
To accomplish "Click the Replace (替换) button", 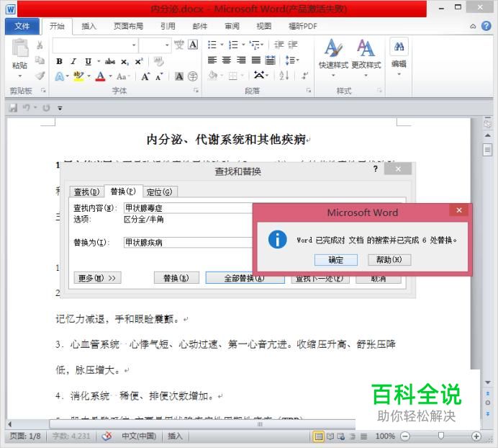I will coord(176,278).
